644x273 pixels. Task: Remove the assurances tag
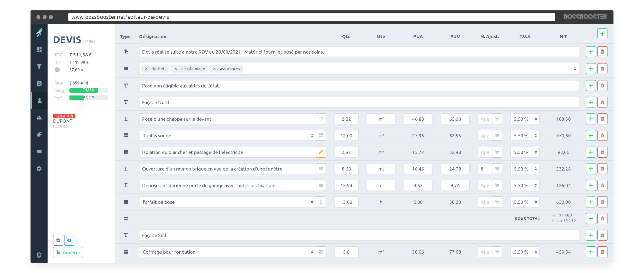pyautogui.click(x=214, y=69)
